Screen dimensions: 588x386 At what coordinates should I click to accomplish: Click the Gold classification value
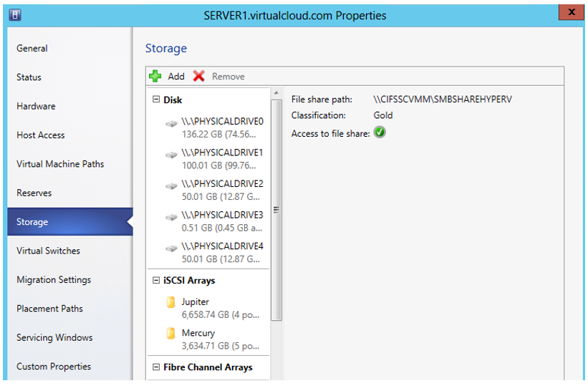coord(383,115)
